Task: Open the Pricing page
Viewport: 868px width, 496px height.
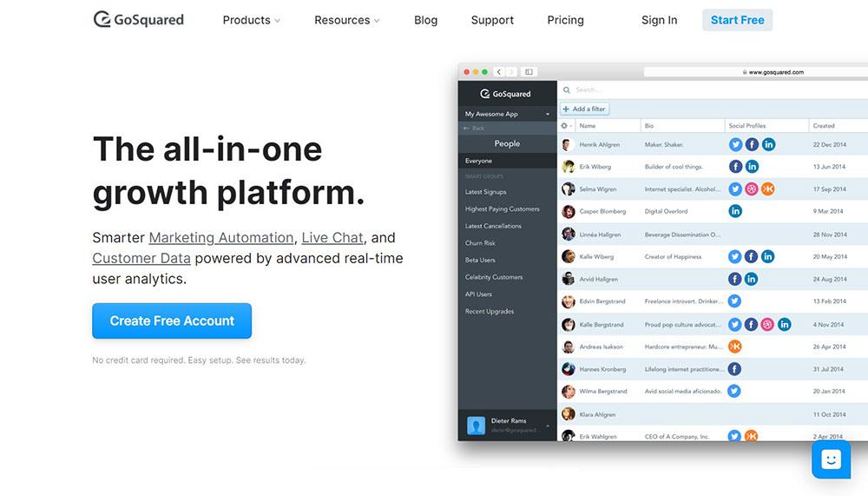Action: (565, 20)
